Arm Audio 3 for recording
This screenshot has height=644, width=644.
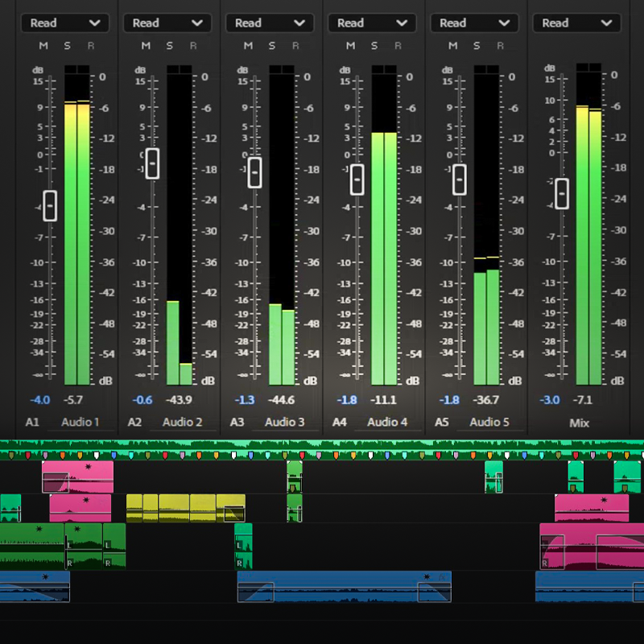click(294, 46)
